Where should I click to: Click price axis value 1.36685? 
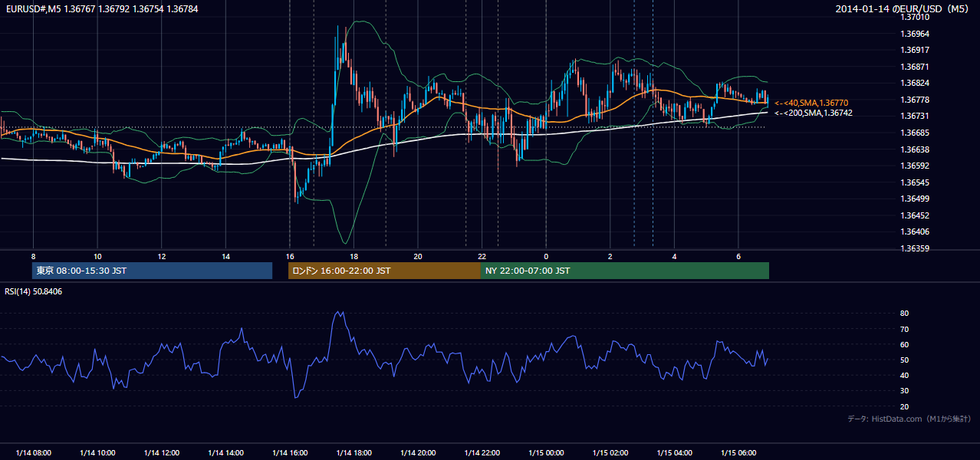[915, 133]
